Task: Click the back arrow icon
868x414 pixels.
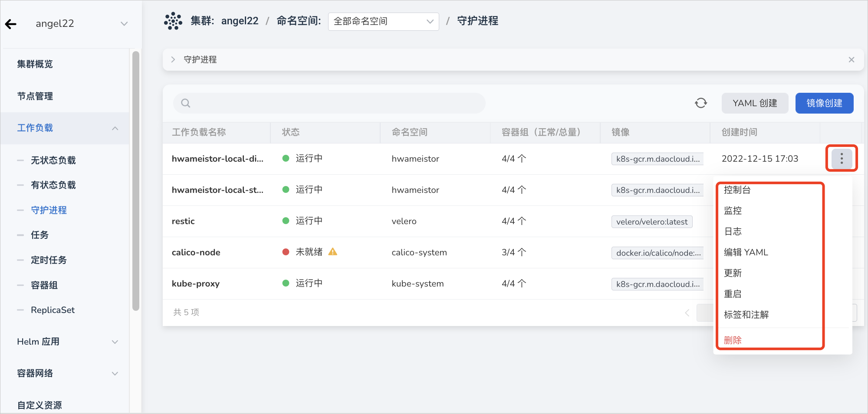Action: point(11,24)
